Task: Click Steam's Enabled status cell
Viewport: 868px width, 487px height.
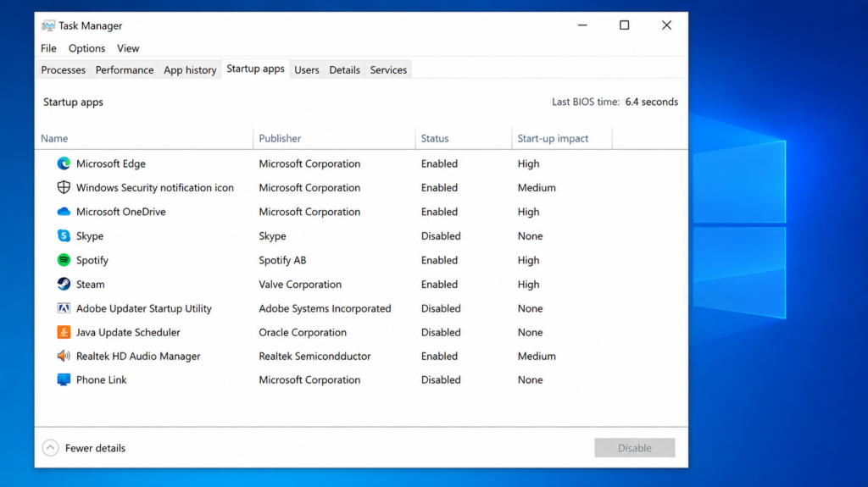Action: click(439, 284)
